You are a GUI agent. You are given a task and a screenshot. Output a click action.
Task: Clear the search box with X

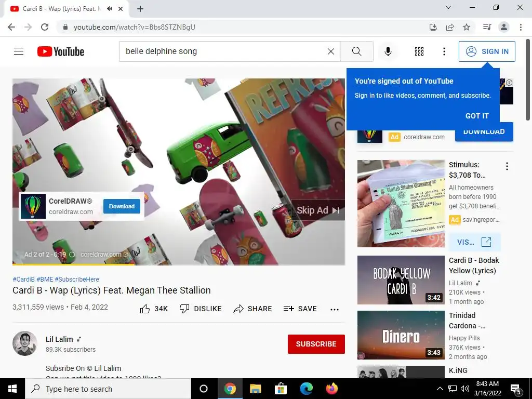(331, 51)
